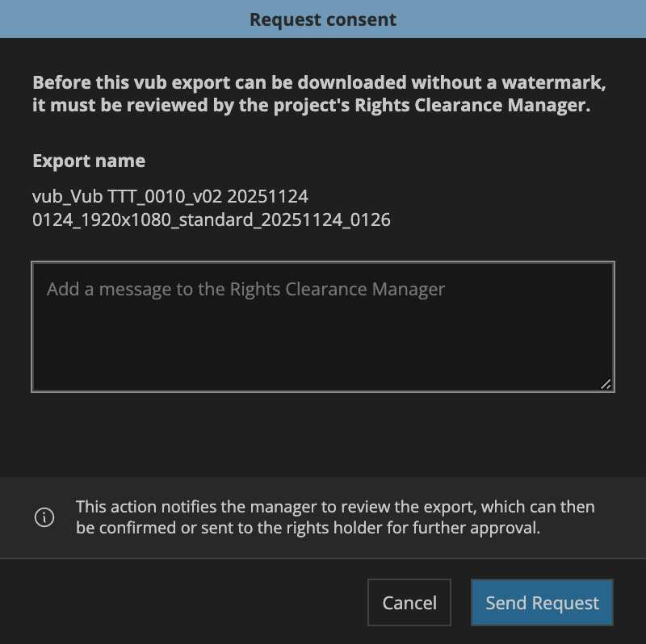Select the Export name label
The width and height of the screenshot is (646, 644).
click(89, 161)
